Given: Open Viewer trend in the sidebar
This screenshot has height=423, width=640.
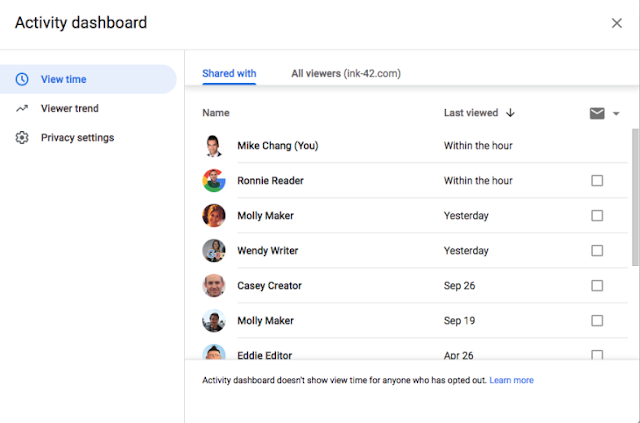Looking at the screenshot, I should tap(69, 108).
